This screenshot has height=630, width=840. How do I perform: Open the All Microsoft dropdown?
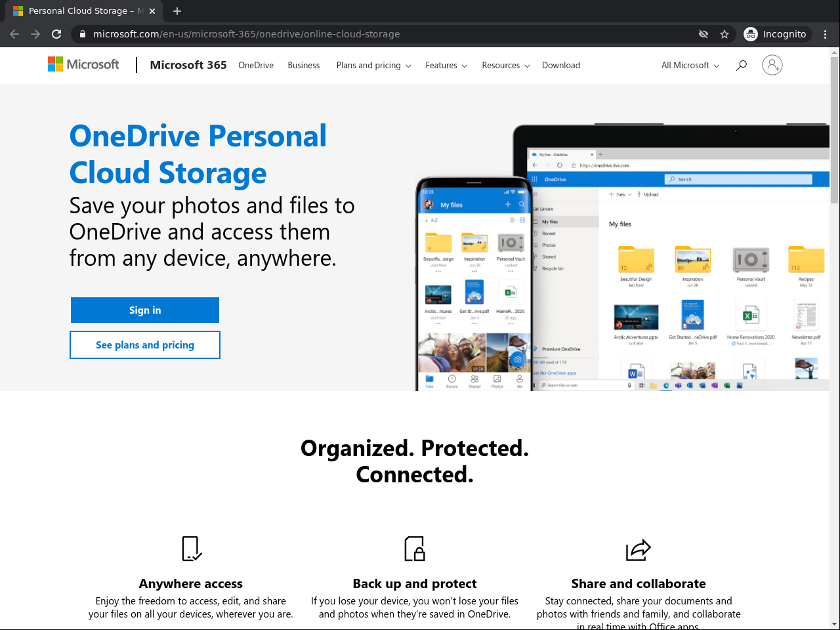point(690,66)
